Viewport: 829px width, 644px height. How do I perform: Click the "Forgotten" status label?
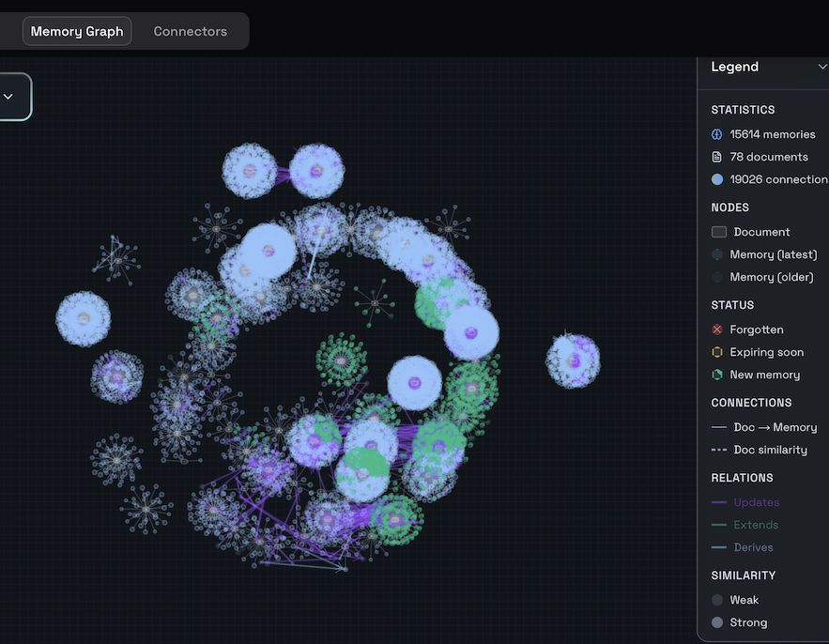click(757, 330)
